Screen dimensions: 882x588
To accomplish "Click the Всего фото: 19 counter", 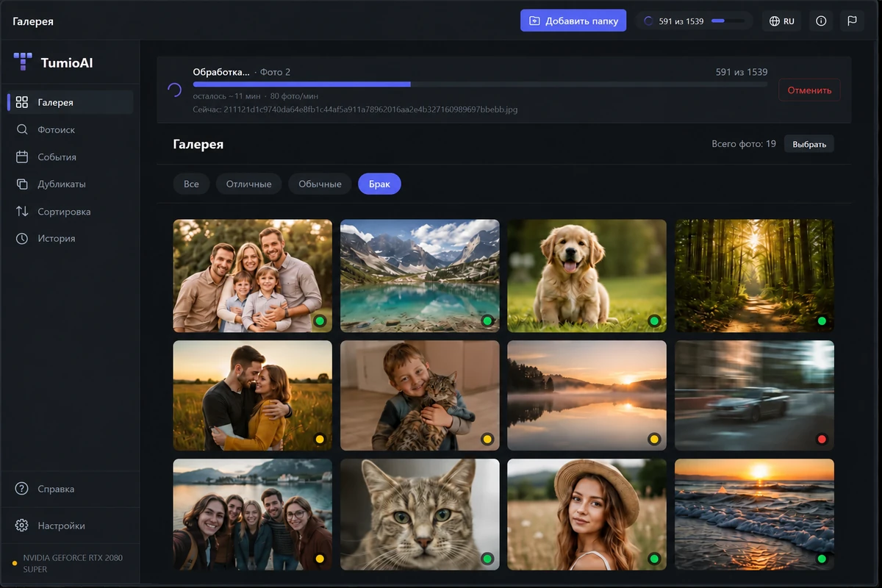I will 744,144.
